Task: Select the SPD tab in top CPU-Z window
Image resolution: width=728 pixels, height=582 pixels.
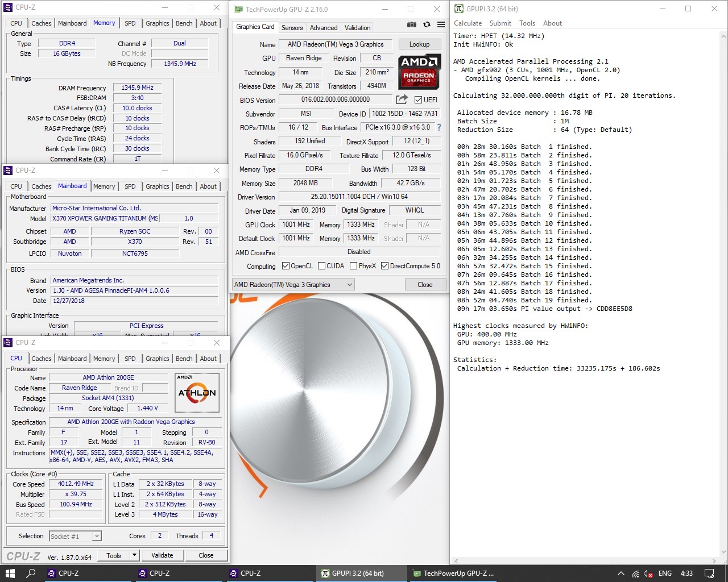Action: [130, 23]
